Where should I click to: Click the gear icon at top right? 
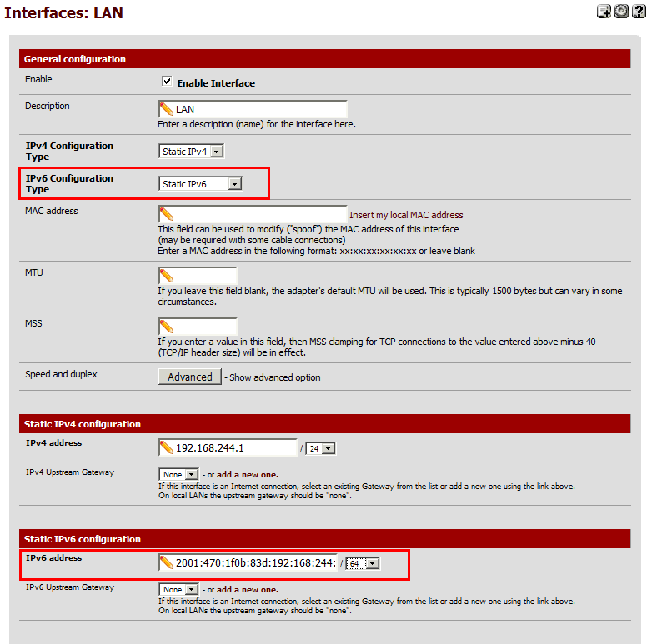(x=621, y=12)
